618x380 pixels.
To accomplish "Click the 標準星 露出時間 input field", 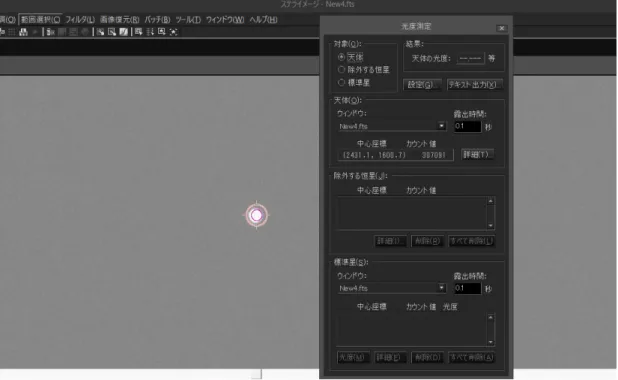I will tap(467, 288).
